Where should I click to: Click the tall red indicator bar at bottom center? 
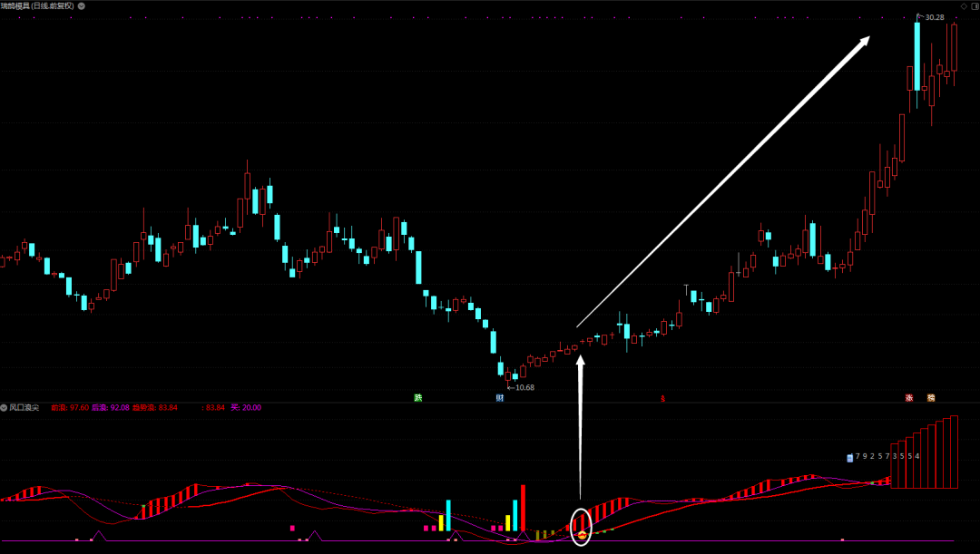524,509
